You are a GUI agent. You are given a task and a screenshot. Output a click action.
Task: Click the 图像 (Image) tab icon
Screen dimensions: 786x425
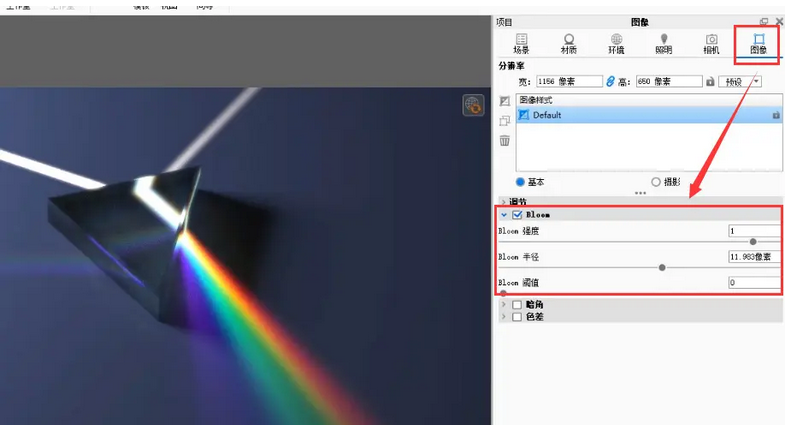click(758, 43)
